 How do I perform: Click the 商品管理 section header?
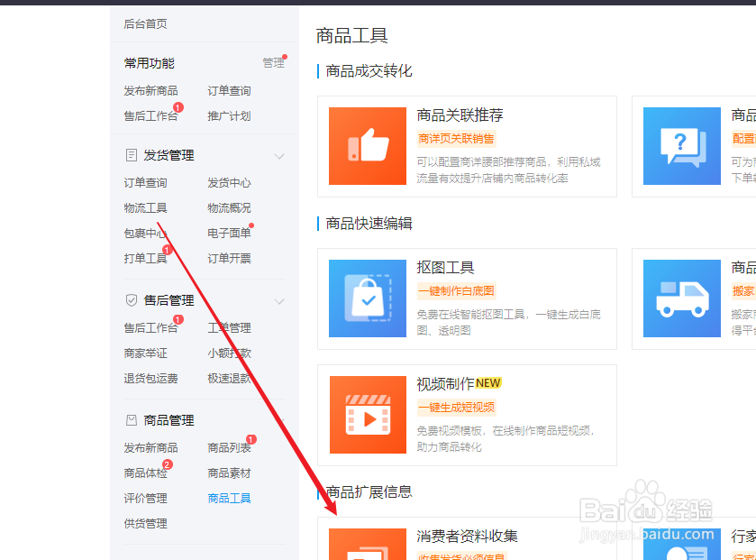tap(169, 420)
